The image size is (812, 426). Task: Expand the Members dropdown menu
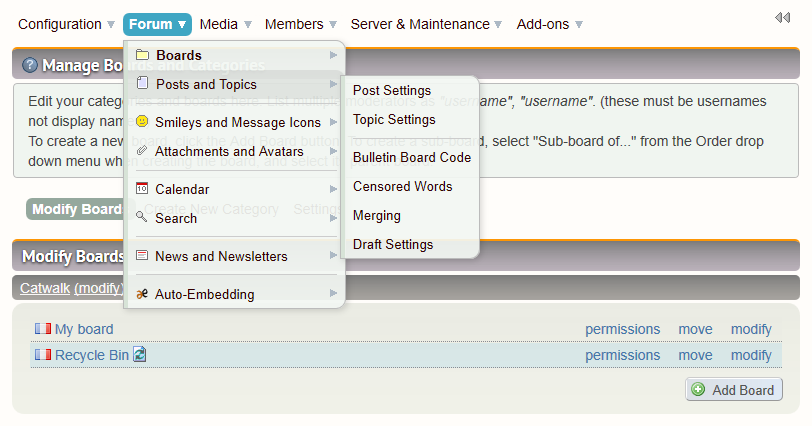293,24
